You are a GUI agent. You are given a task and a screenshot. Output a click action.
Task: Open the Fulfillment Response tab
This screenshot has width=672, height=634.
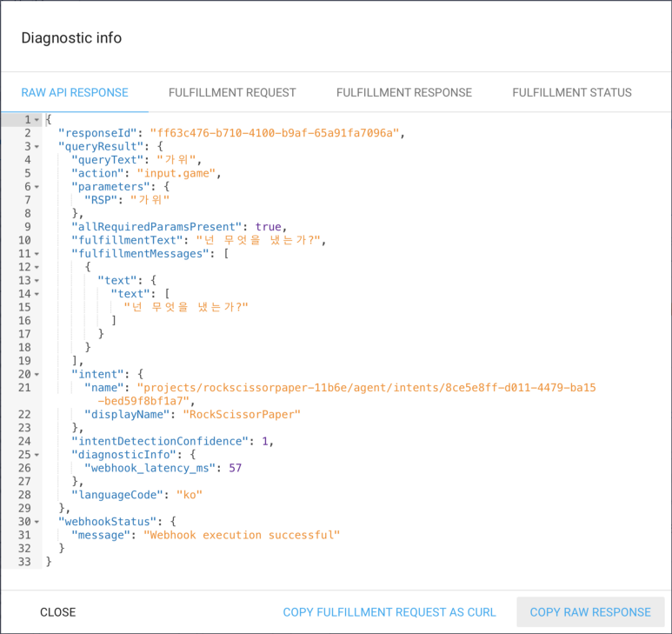click(404, 92)
